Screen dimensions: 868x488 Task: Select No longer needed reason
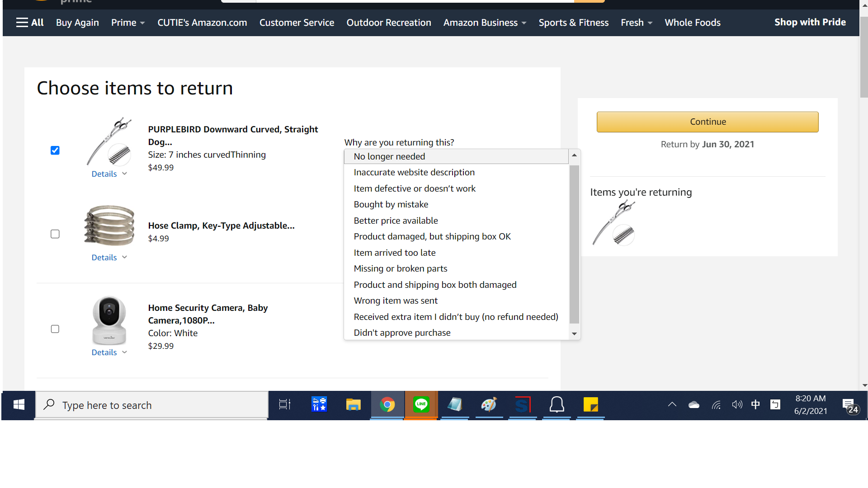coord(456,156)
